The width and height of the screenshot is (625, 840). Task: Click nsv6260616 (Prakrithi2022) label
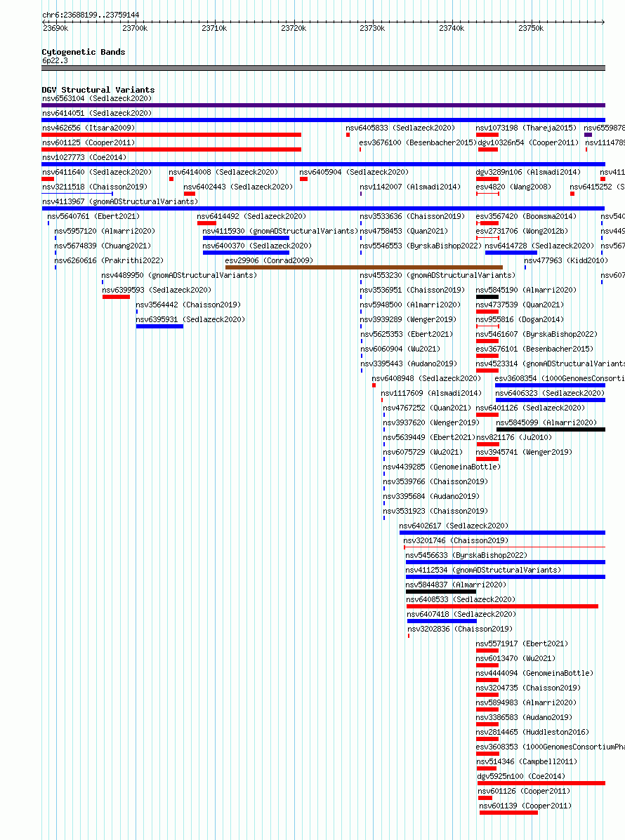(x=110, y=260)
